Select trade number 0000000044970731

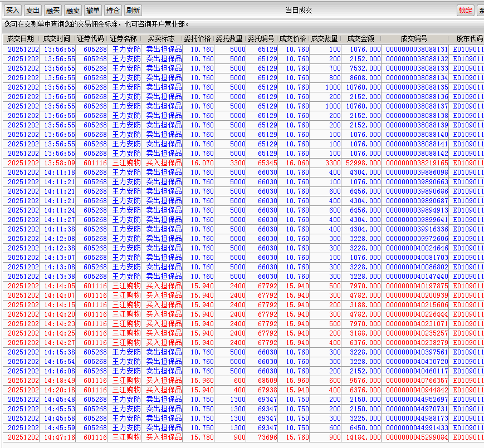(417, 409)
